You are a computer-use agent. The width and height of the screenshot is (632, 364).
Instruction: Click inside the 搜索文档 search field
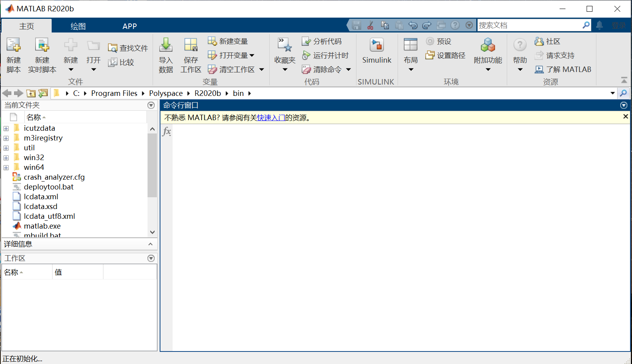pos(528,25)
